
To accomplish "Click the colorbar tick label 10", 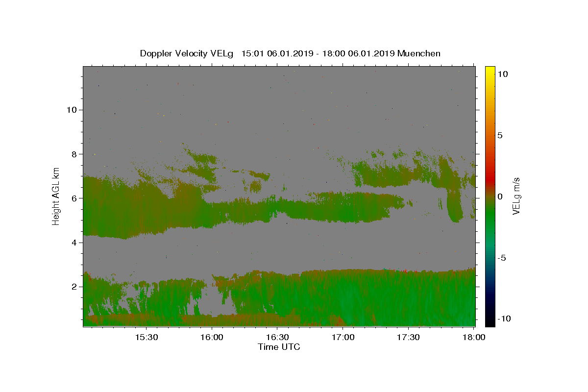I will click(x=502, y=74).
